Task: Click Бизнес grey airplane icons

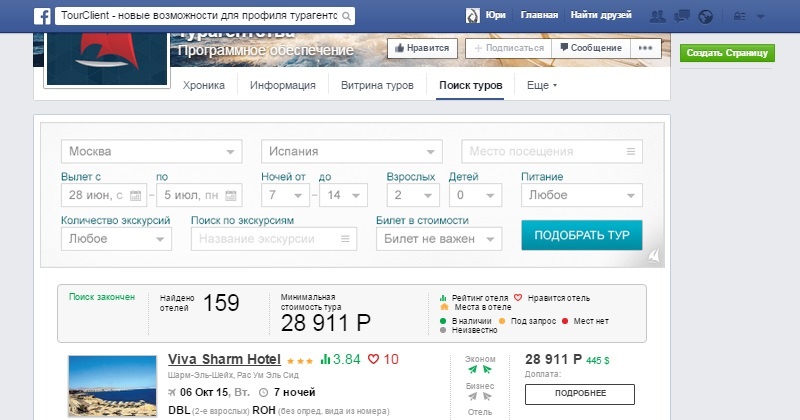Action: 480,396
